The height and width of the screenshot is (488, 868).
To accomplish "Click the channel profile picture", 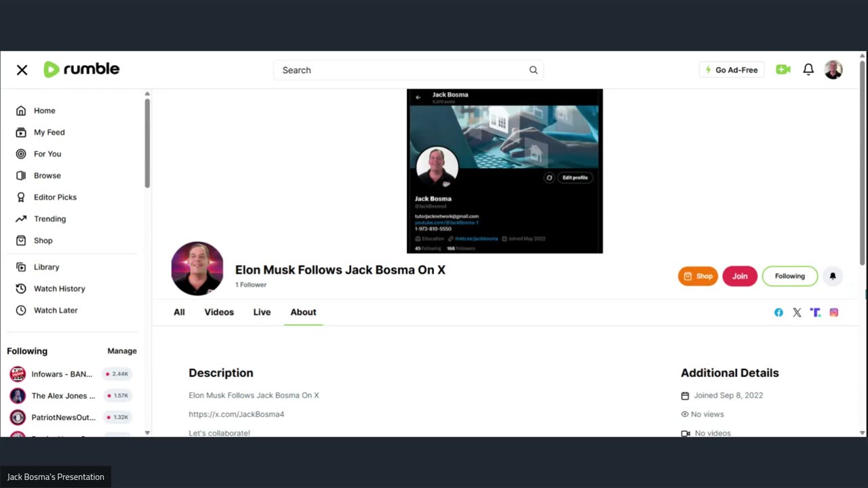I will [x=197, y=268].
